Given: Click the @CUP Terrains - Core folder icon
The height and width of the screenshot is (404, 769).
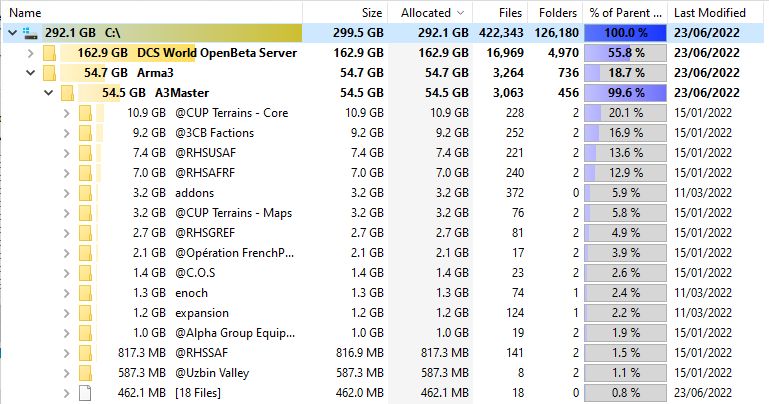Looking at the screenshot, I should click(x=85, y=113).
